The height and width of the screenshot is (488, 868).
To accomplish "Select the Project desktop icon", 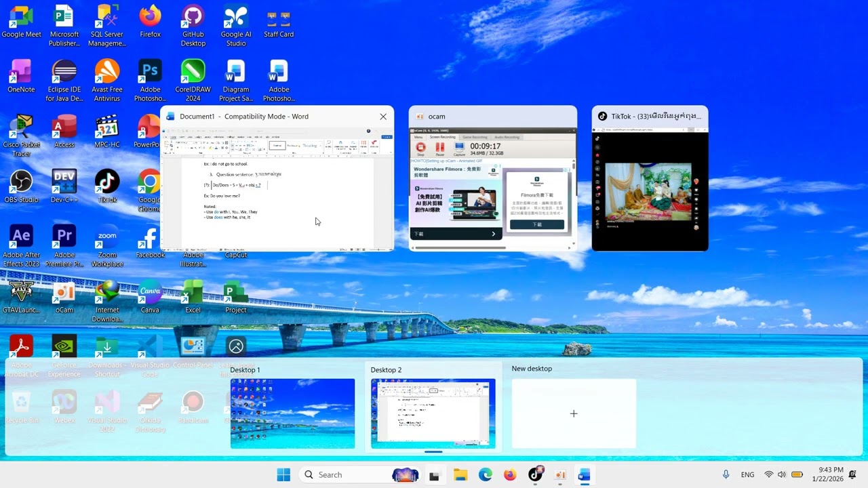I will click(236, 297).
